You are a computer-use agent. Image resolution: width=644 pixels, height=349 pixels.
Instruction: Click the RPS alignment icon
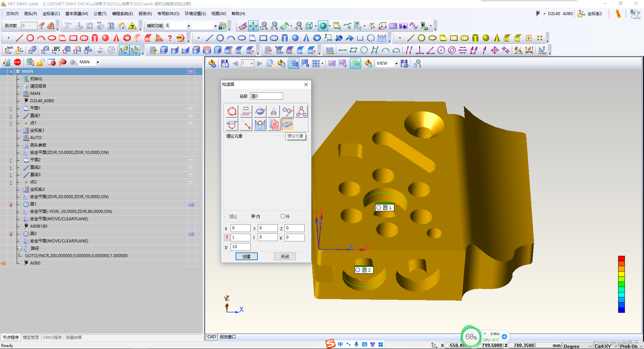[56, 50]
